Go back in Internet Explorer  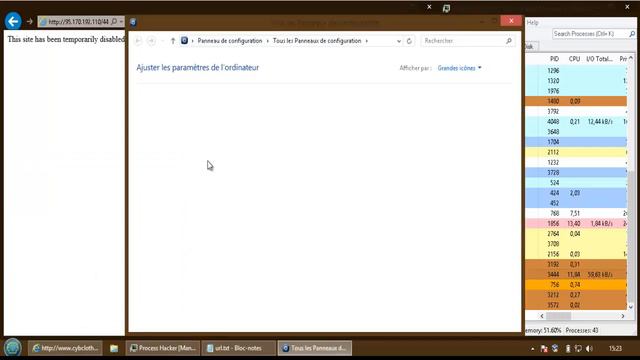(13, 21)
